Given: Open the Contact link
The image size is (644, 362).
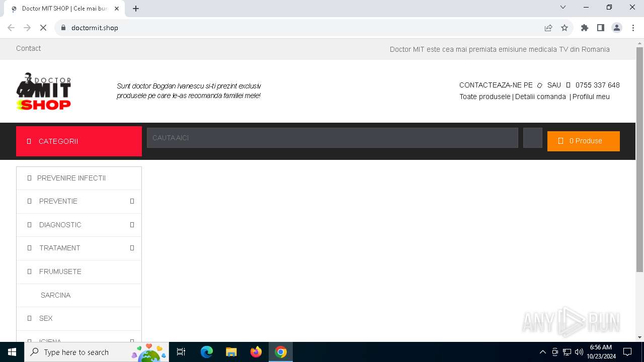Looking at the screenshot, I should pyautogui.click(x=29, y=48).
